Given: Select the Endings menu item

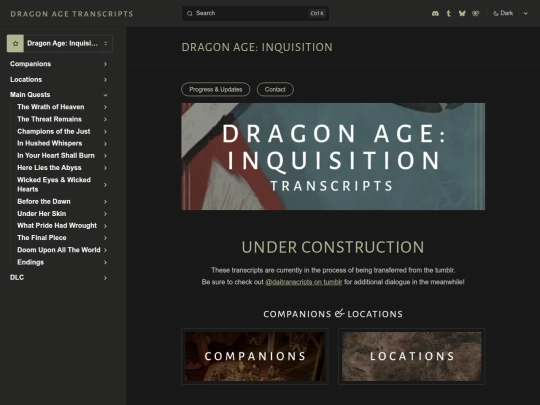Looking at the screenshot, I should [x=62, y=262].
